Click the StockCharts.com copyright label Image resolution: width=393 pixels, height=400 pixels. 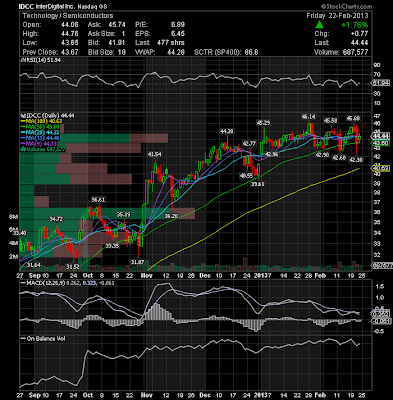point(346,6)
